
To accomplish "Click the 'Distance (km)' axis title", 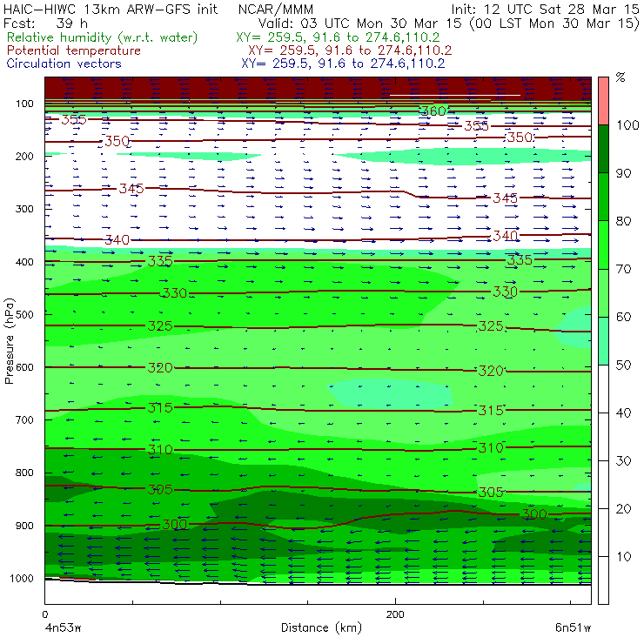I will pyautogui.click(x=321, y=627).
